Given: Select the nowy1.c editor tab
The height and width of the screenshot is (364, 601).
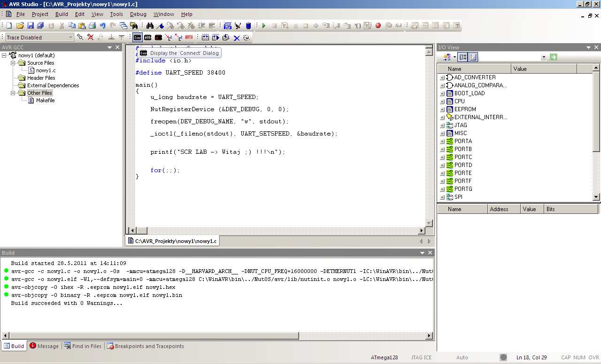Looking at the screenshot, I should (x=172, y=241).
